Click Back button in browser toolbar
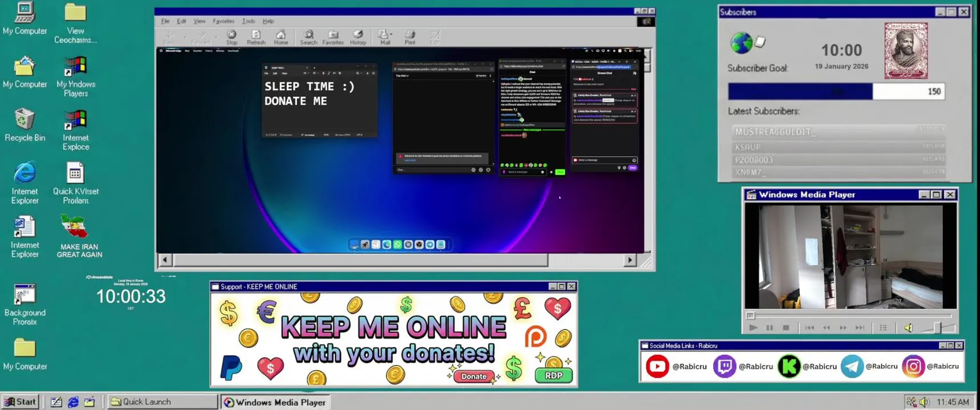Viewport: 980px width, 410px height. coord(169,38)
